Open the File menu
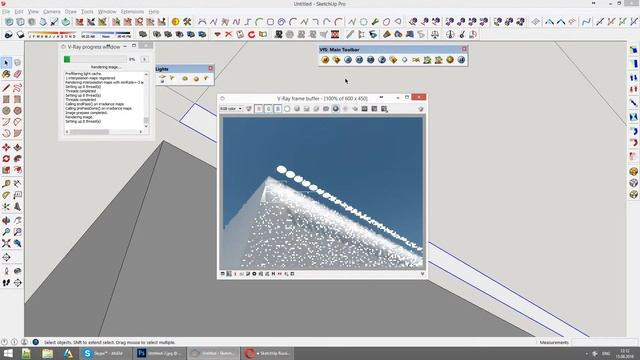Image resolution: width=640 pixels, height=360 pixels. tap(6, 12)
